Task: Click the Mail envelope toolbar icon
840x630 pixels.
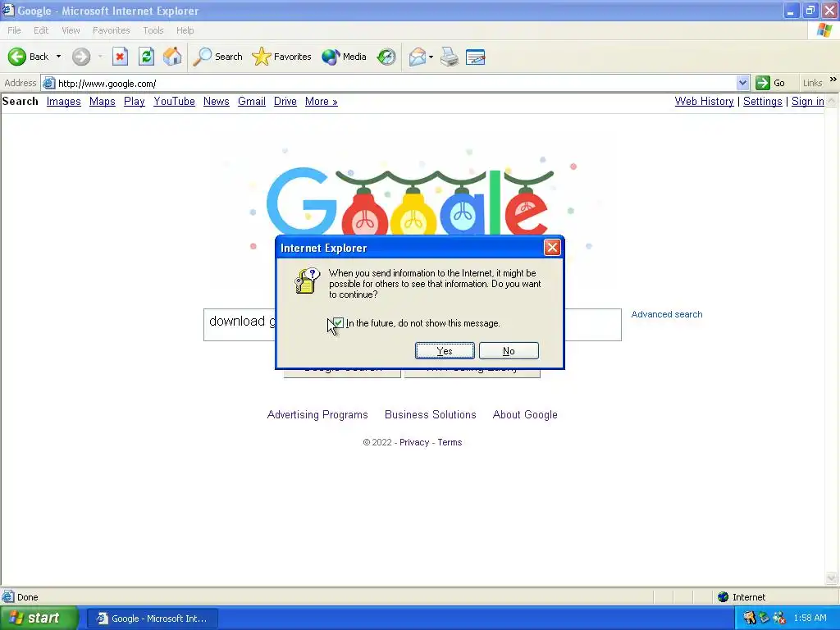Action: click(418, 57)
